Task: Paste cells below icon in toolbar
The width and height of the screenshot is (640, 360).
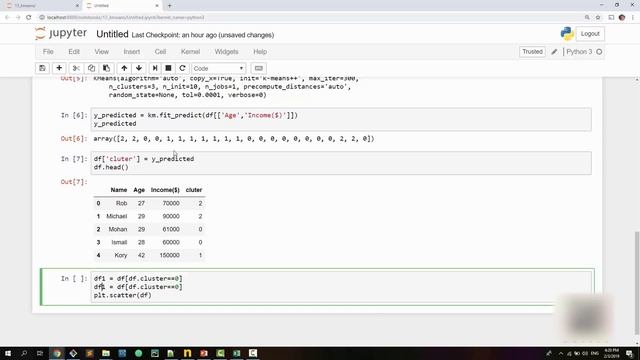Action: [x=107, y=68]
